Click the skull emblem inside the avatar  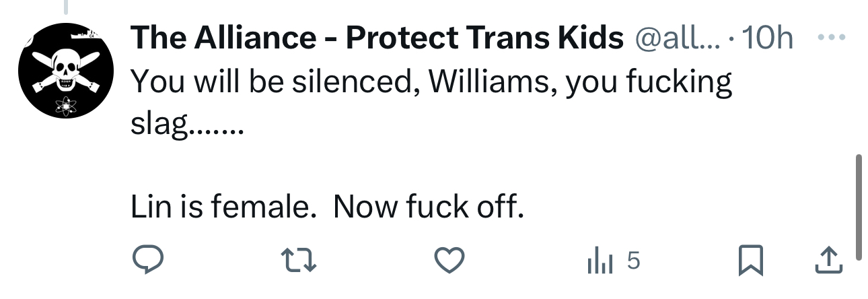(x=64, y=69)
